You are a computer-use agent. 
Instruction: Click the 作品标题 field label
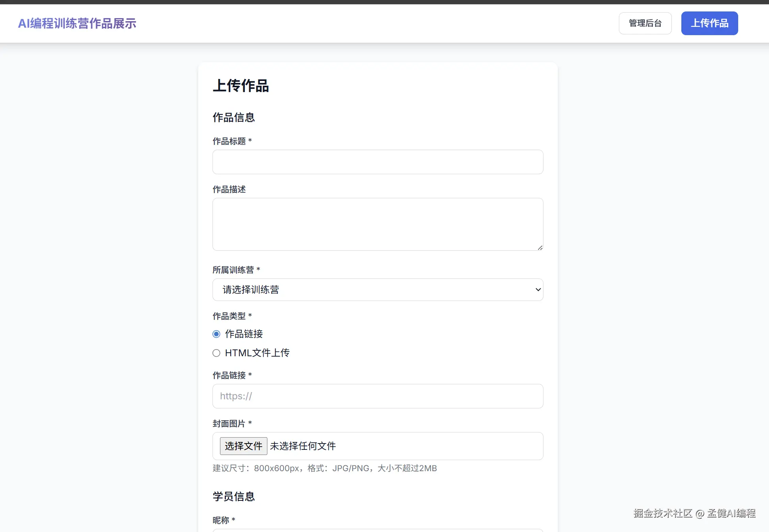(x=229, y=141)
